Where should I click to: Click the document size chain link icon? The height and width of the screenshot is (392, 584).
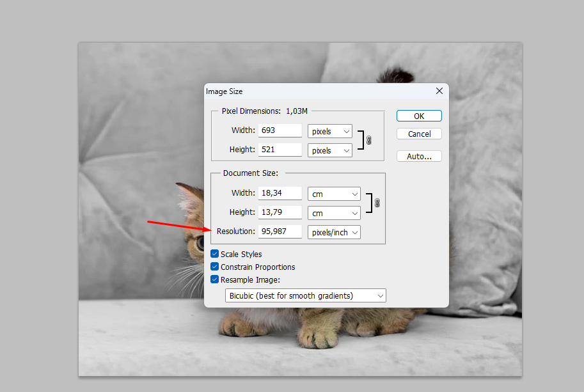coord(377,203)
